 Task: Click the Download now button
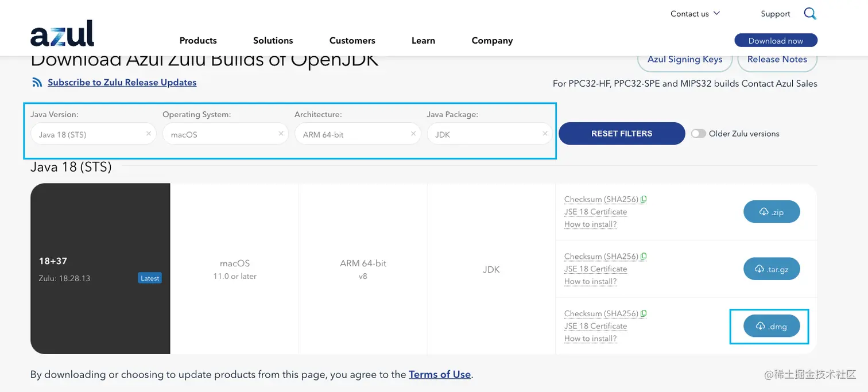(776, 40)
